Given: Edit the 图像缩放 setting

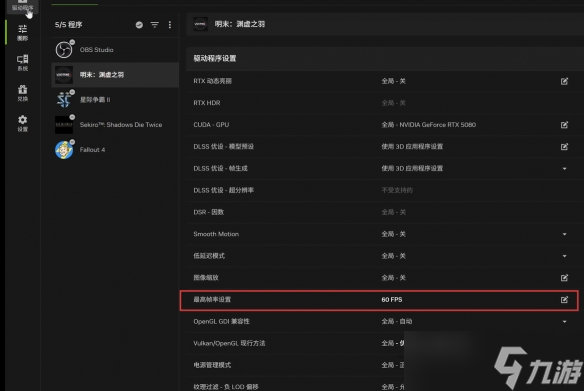Looking at the screenshot, I should tap(564, 278).
